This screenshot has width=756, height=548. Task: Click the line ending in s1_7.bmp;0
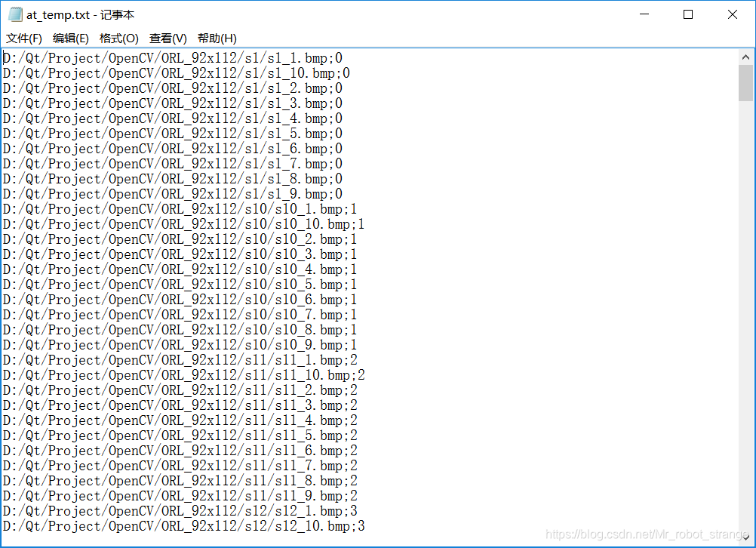pos(173,164)
